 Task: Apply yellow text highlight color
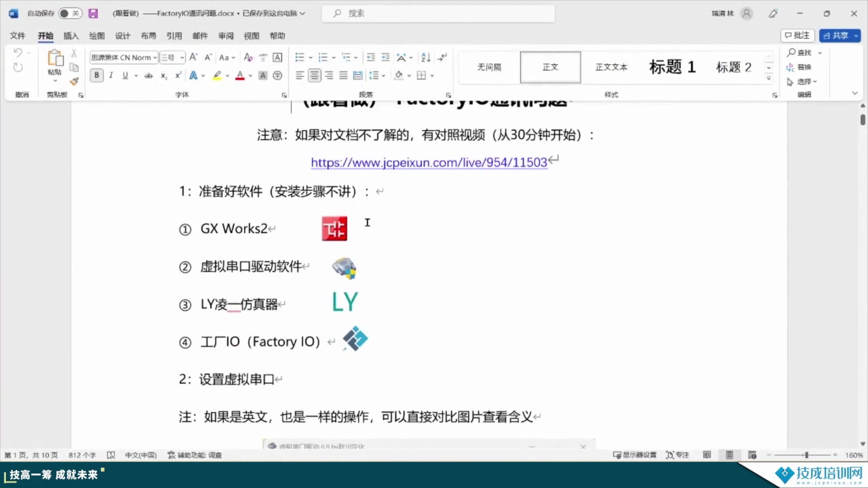pyautogui.click(x=217, y=75)
